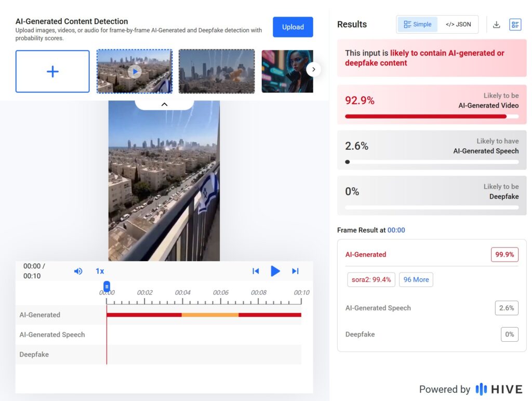Switch to Simple results view
The width and height of the screenshot is (532, 401).
(x=418, y=24)
